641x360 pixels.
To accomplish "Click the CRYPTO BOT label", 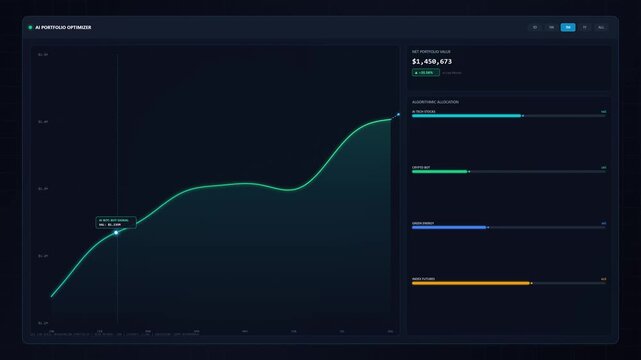I will pos(421,168).
